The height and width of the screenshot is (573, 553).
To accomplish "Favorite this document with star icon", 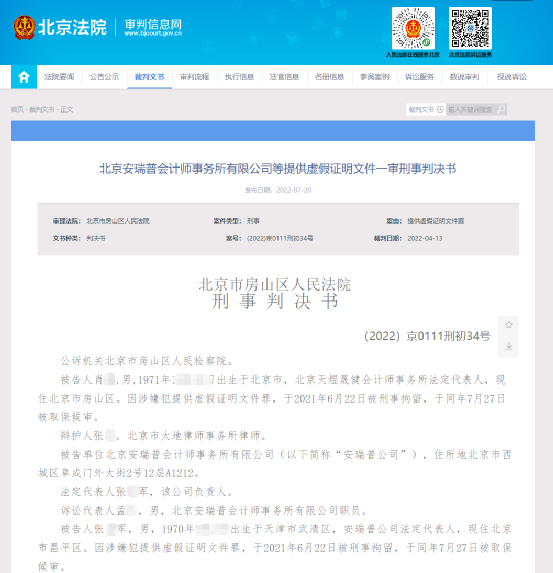I will (508, 325).
